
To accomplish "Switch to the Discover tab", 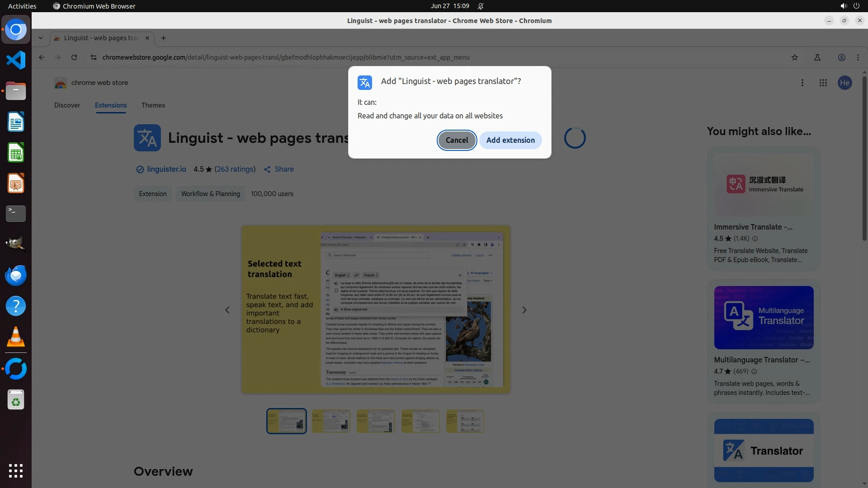I will pos(67,105).
